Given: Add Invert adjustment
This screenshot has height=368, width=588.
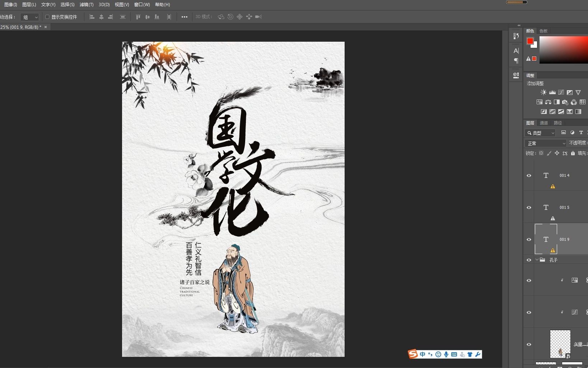Looking at the screenshot, I should pyautogui.click(x=544, y=112).
